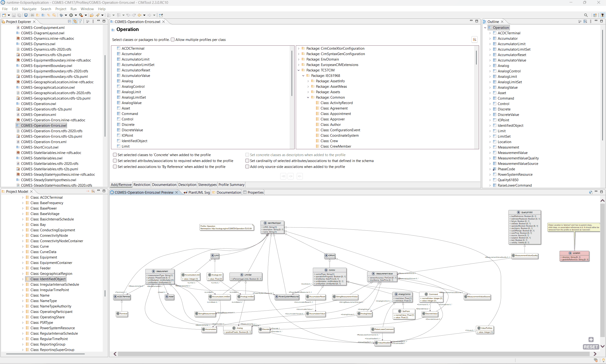Click the search icon beside Allow multiple profiles
This screenshot has width=606, height=364.
(x=475, y=39)
